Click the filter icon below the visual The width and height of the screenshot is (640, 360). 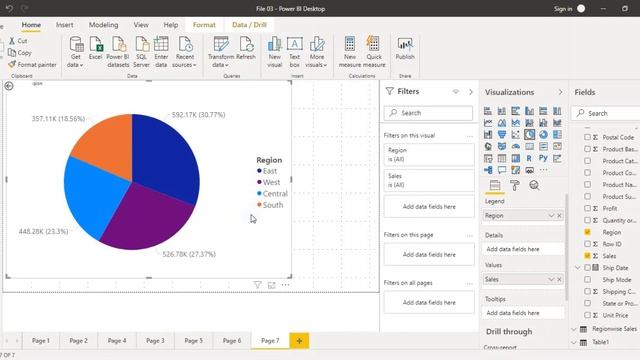257,285
